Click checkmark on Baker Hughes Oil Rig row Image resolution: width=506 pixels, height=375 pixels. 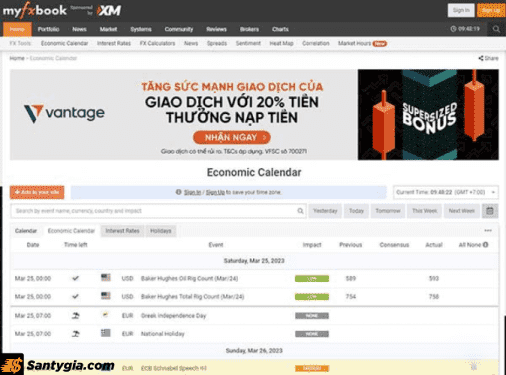pyautogui.click(x=76, y=278)
